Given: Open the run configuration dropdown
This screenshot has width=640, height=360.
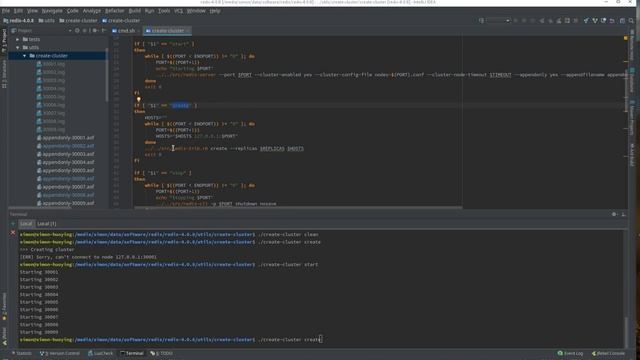Looking at the screenshot, I should click(x=498, y=20).
